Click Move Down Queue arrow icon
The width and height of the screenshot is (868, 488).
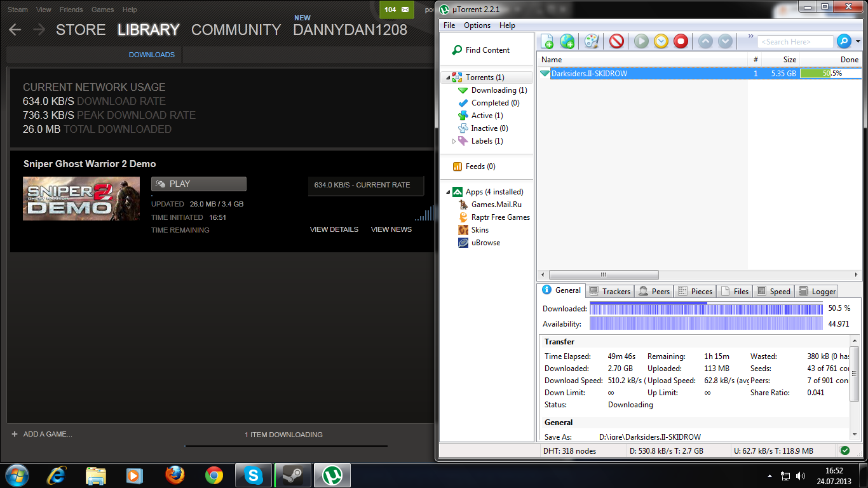(725, 41)
